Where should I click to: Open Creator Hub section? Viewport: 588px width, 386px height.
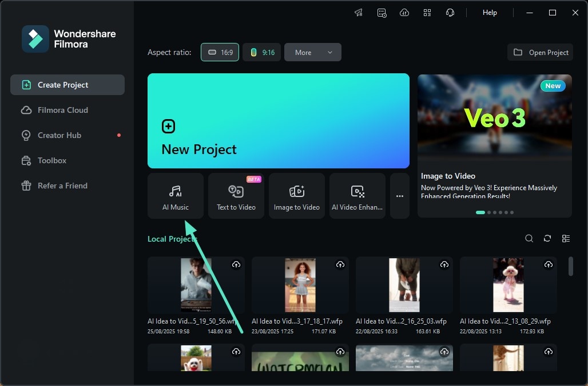67,135
